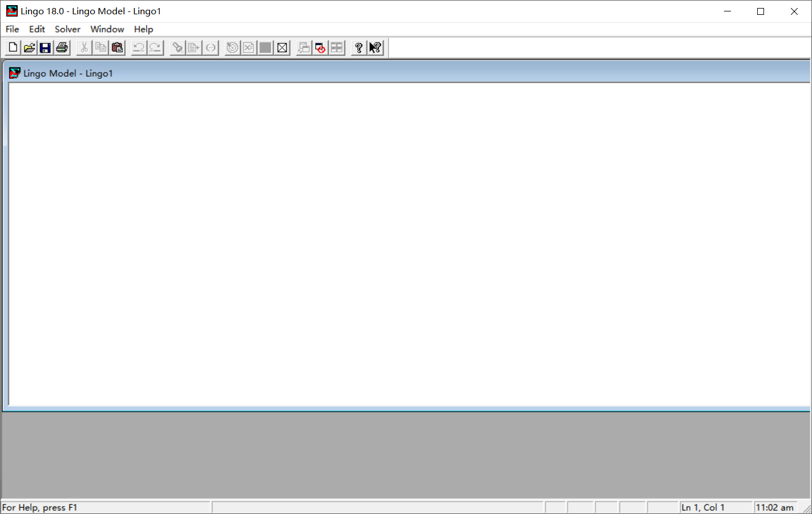Save the model with the floppy disk icon
Image resolution: width=812 pixels, height=514 pixels.
pyautogui.click(x=45, y=48)
